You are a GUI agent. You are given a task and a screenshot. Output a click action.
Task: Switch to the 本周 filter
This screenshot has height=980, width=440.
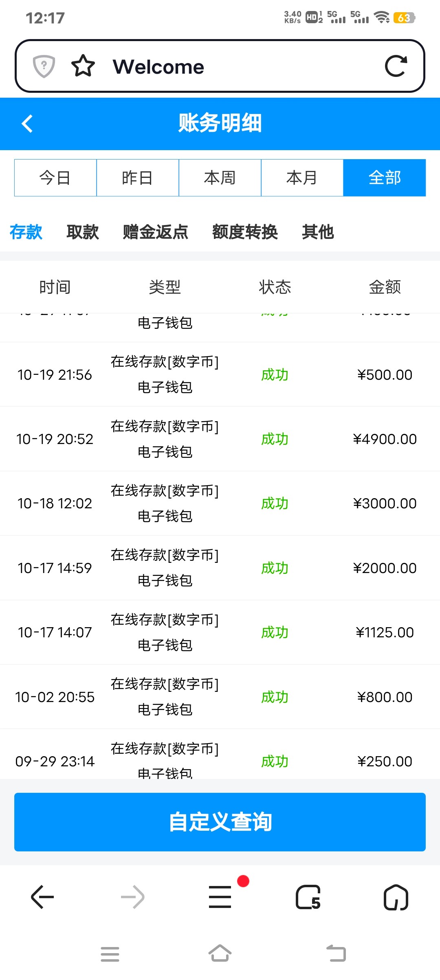pyautogui.click(x=220, y=178)
